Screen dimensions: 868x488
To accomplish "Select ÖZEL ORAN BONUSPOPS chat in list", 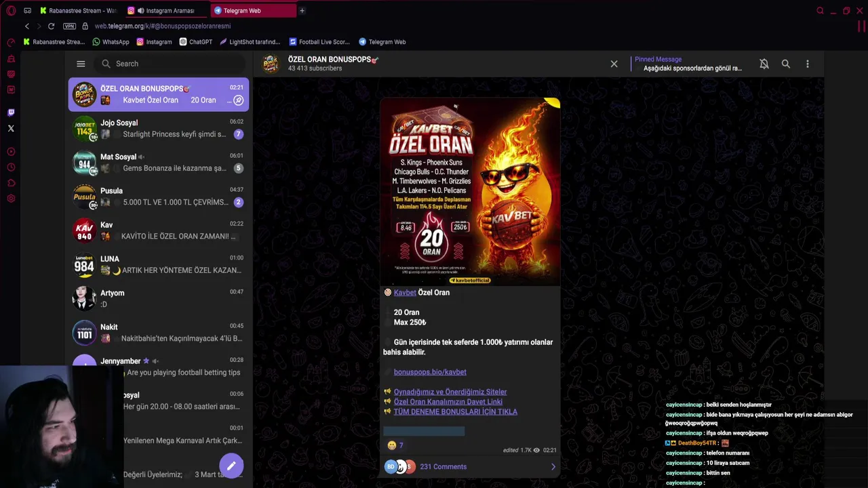I will (158, 94).
